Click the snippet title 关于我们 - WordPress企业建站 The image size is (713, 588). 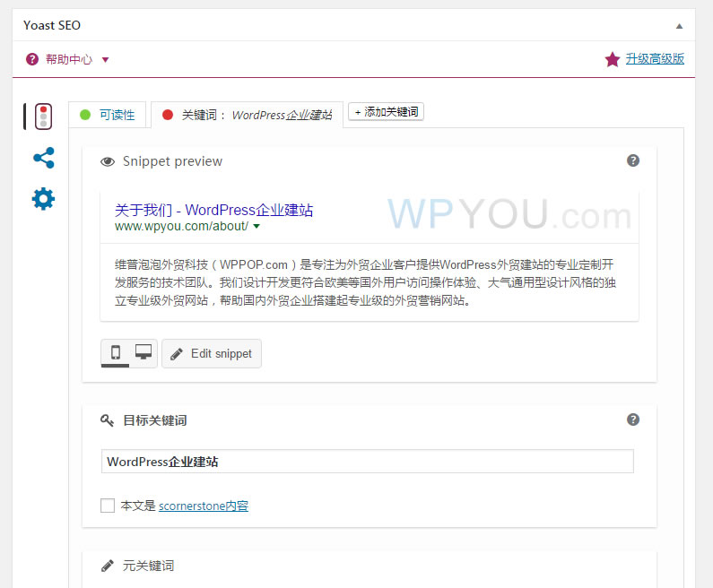tap(213, 210)
